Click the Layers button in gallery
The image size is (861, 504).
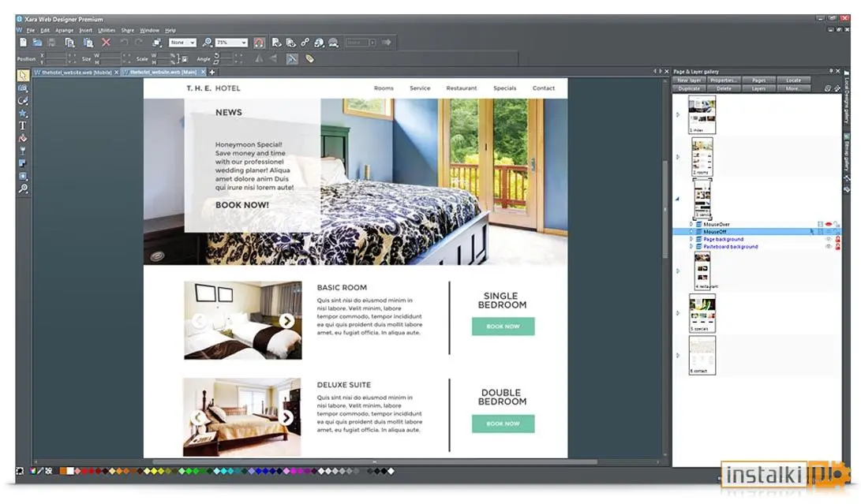point(758,88)
